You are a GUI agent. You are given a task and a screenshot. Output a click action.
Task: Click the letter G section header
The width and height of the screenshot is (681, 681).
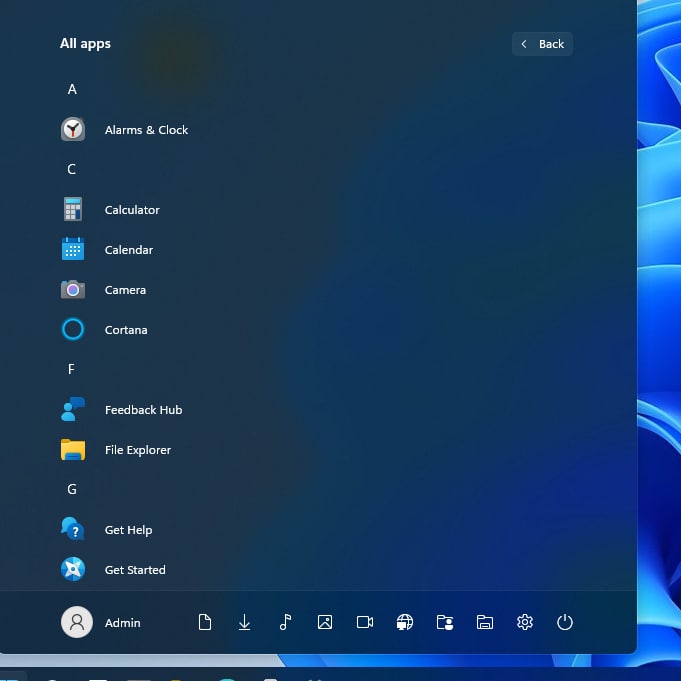tap(72, 489)
